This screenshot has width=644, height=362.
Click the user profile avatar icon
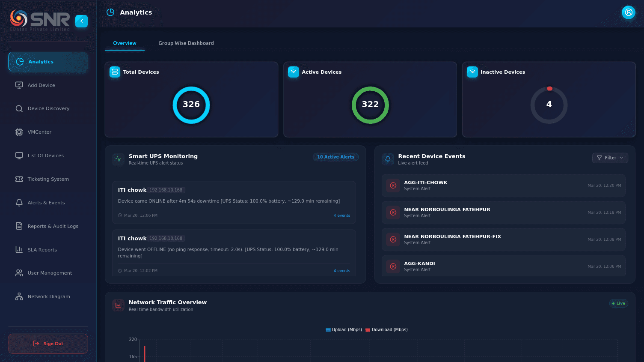[628, 12]
